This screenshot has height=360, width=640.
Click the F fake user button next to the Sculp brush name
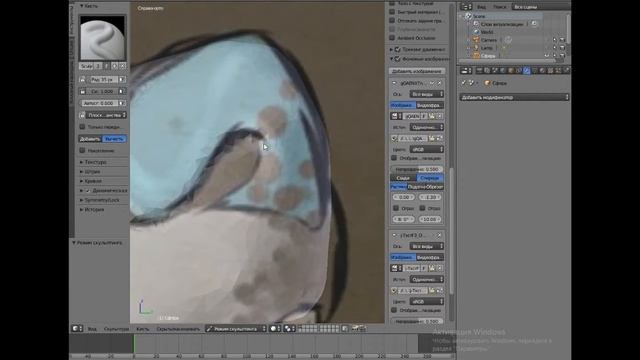[x=107, y=66]
